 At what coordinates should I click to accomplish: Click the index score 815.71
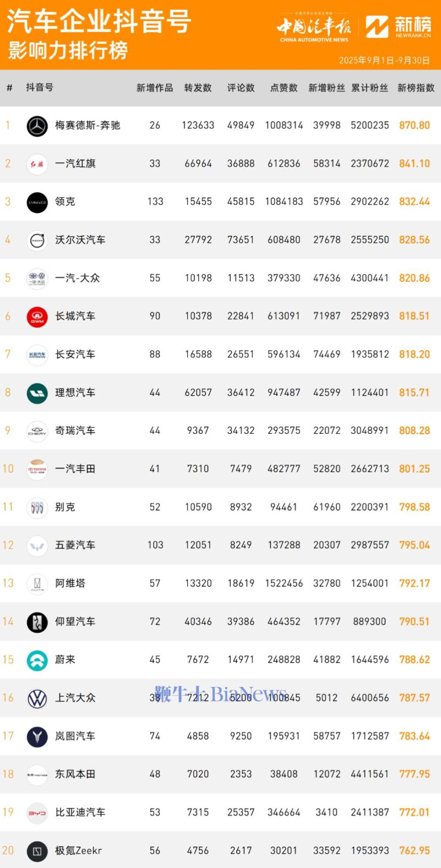tap(415, 392)
